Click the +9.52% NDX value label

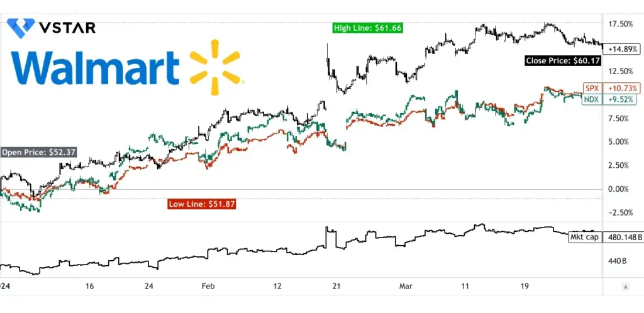619,99
